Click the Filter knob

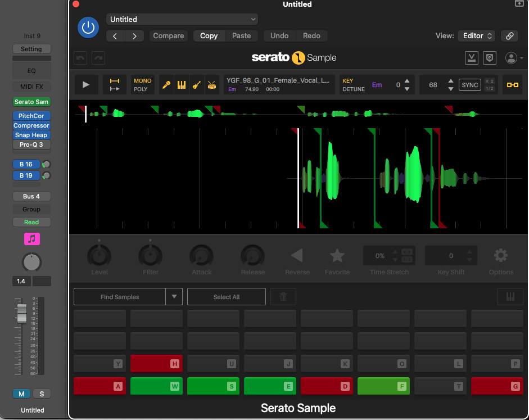point(151,256)
